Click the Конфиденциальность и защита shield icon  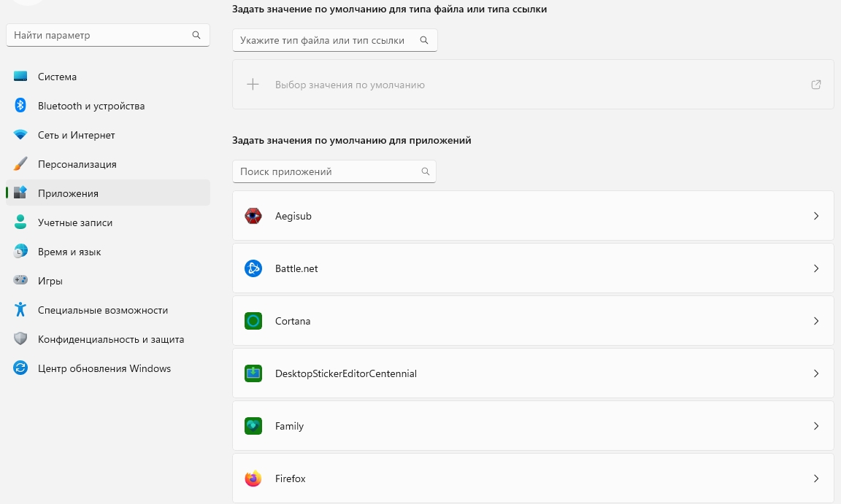coord(20,338)
